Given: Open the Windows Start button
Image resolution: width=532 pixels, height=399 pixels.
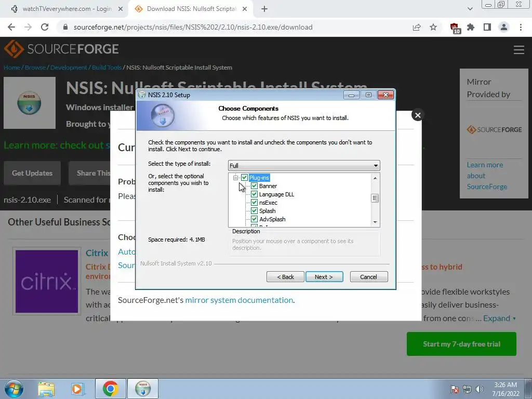Looking at the screenshot, I should click(14, 389).
